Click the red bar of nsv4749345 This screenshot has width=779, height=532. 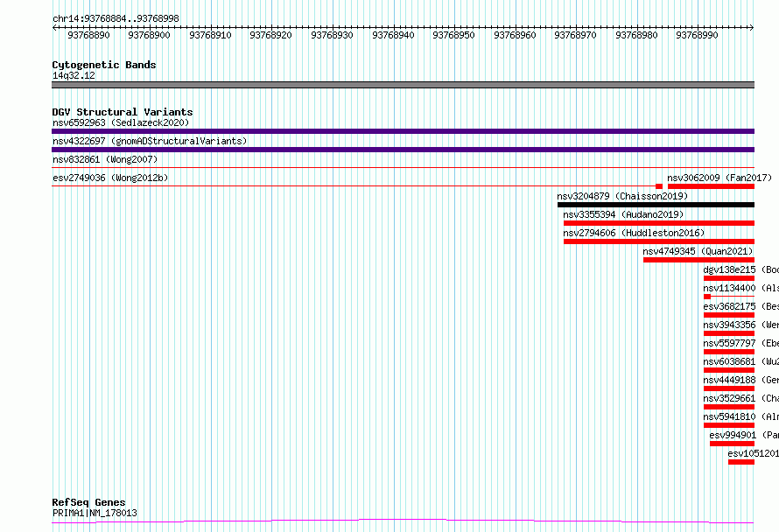699,260
